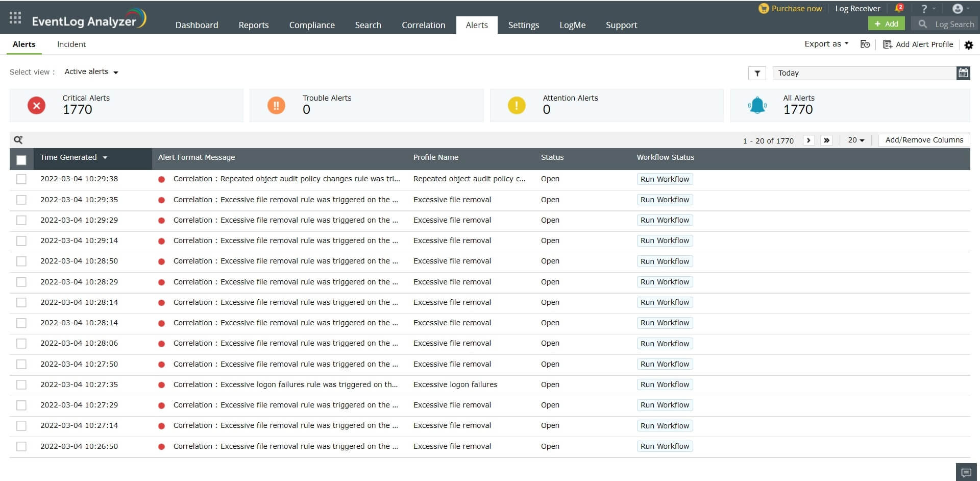Switch to the Incident tab
The height and width of the screenshot is (481, 980).
tap(71, 44)
